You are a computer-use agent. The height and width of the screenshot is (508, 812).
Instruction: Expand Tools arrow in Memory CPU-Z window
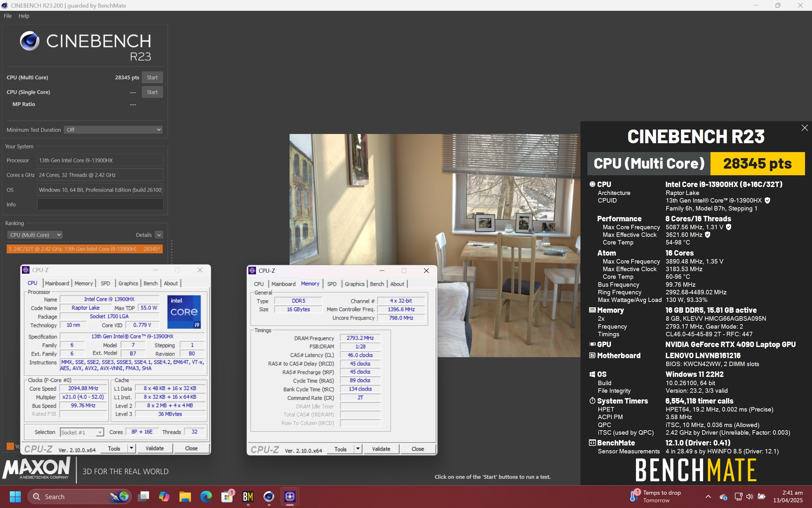[x=358, y=449]
